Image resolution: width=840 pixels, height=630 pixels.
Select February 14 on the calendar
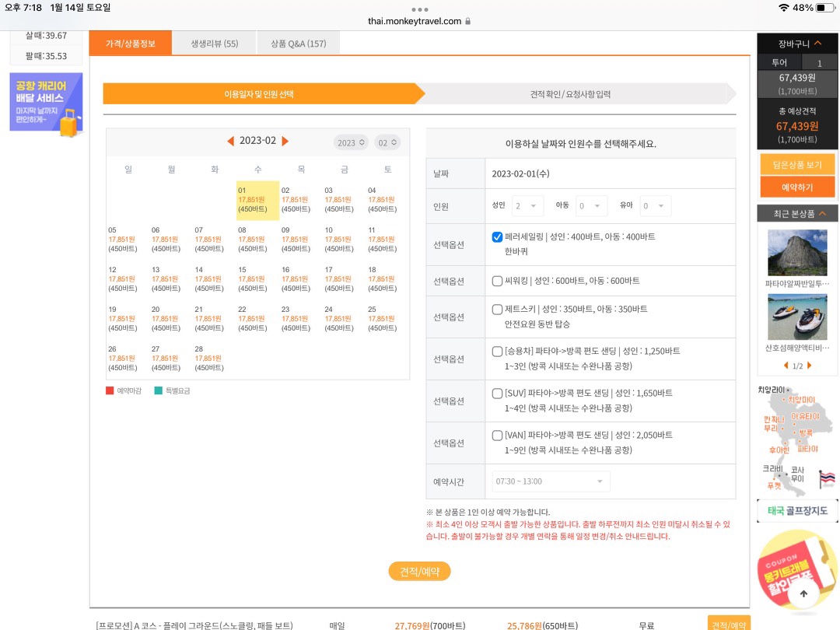pyautogui.click(x=215, y=280)
